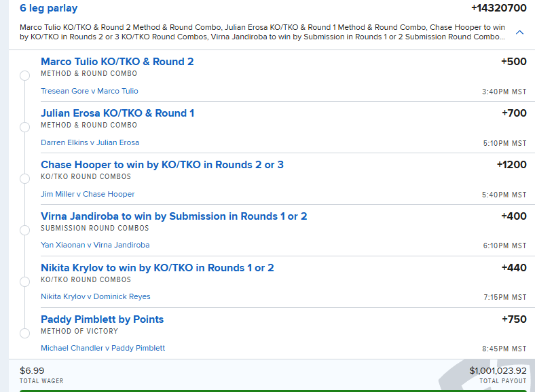Select the +500 odds value
This screenshot has height=392, width=535.
point(513,62)
